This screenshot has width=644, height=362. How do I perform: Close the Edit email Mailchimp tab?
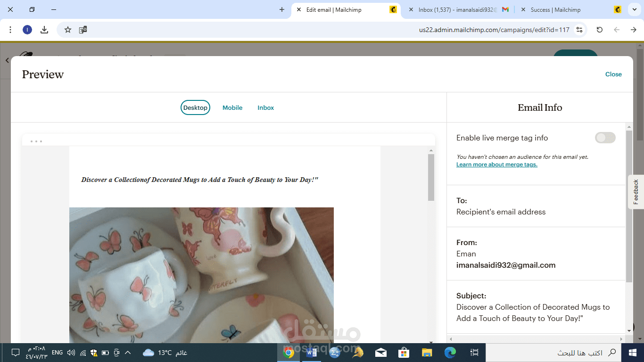(299, 9)
